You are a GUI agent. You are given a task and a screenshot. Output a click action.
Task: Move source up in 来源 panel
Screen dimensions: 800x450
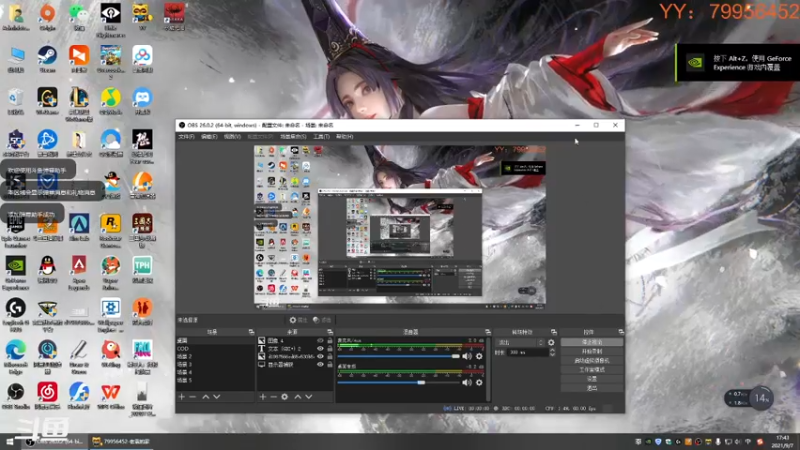[x=298, y=396]
